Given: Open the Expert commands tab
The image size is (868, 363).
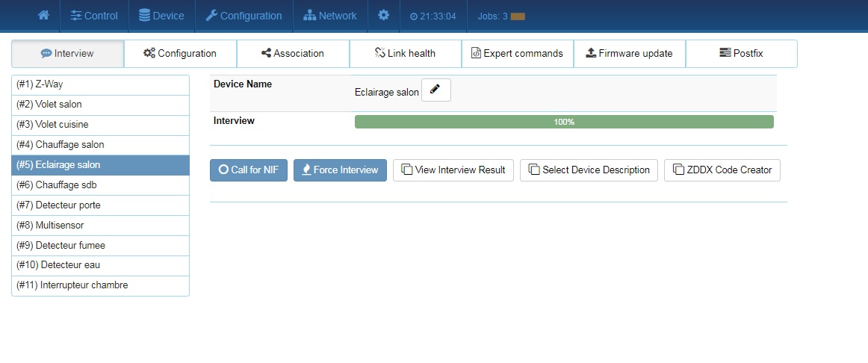Looking at the screenshot, I should pyautogui.click(x=517, y=54).
